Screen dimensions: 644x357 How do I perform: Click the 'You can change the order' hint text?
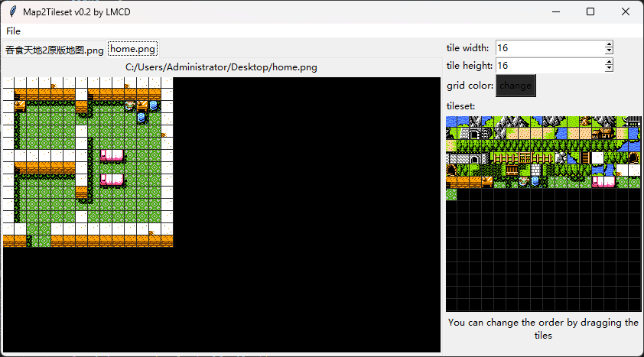(x=543, y=329)
